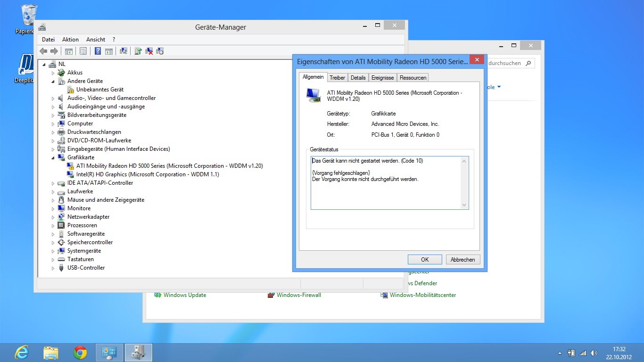Click the Mäuse und andere Zeigegeräte mouse icon
Screen dimensions: 644x362
coord(61,200)
